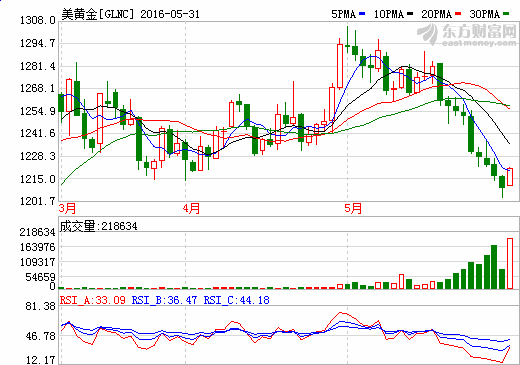This screenshot has height=365, width=520.
Task: Click the 54659 volume axis label
Action: 40,277
